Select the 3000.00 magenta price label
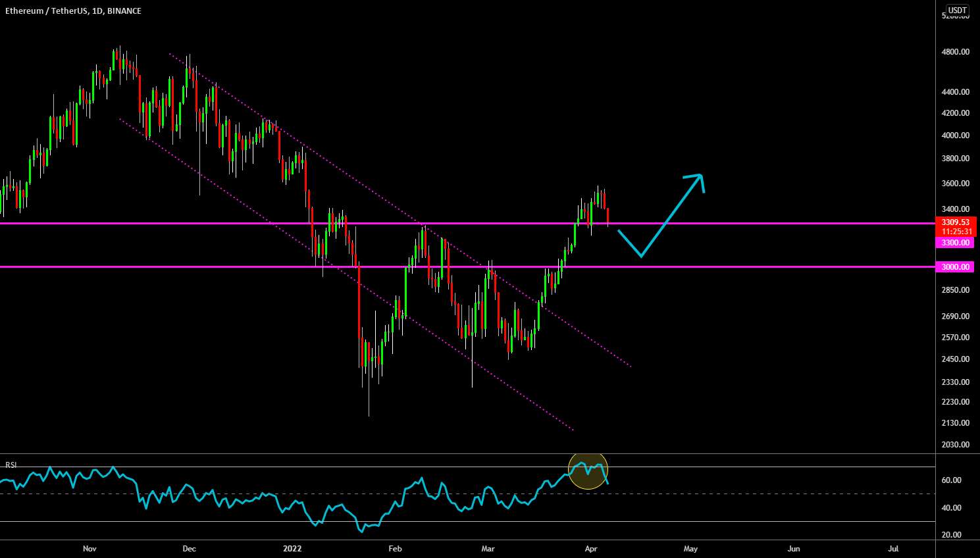This screenshot has height=558, width=980. [x=955, y=267]
